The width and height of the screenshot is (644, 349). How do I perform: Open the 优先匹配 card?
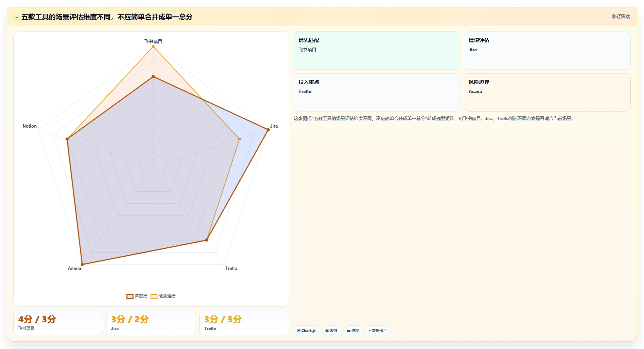377,51
